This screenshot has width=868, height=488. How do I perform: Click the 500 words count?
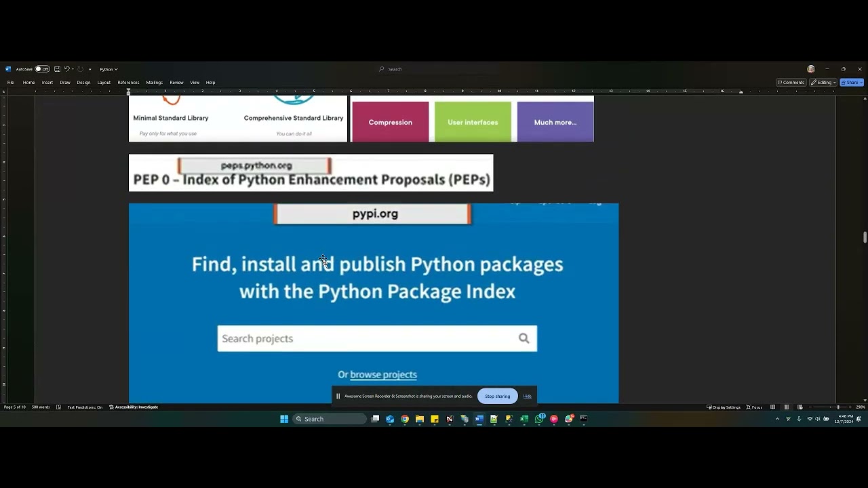[41, 407]
